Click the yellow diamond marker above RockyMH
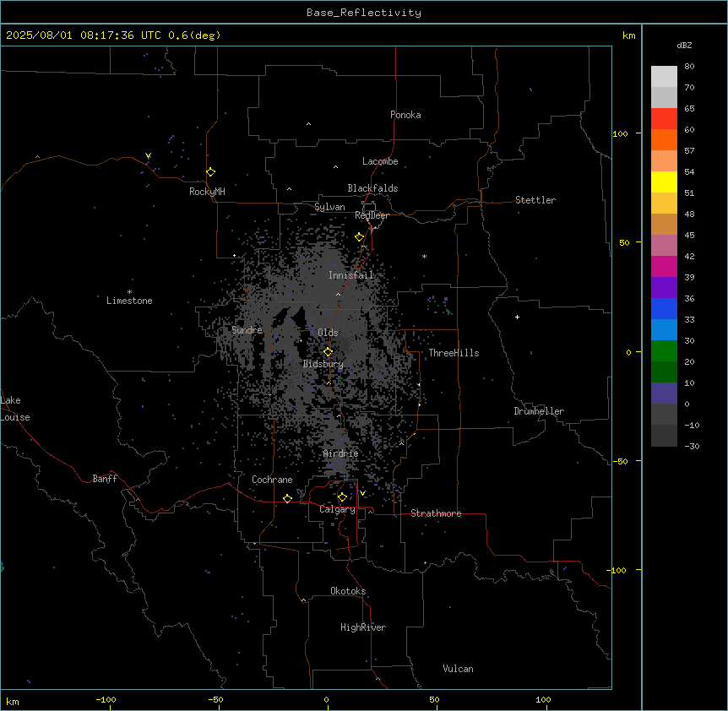728x711 pixels. point(211,172)
